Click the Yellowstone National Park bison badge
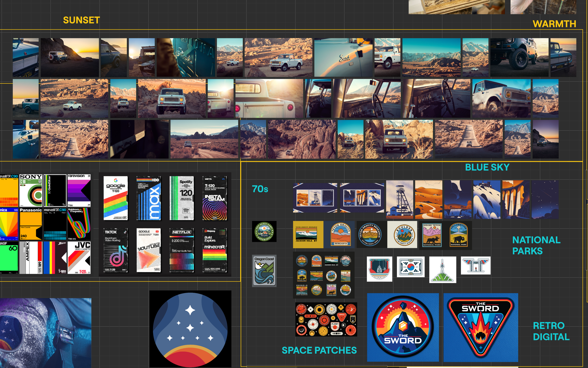 point(459,235)
